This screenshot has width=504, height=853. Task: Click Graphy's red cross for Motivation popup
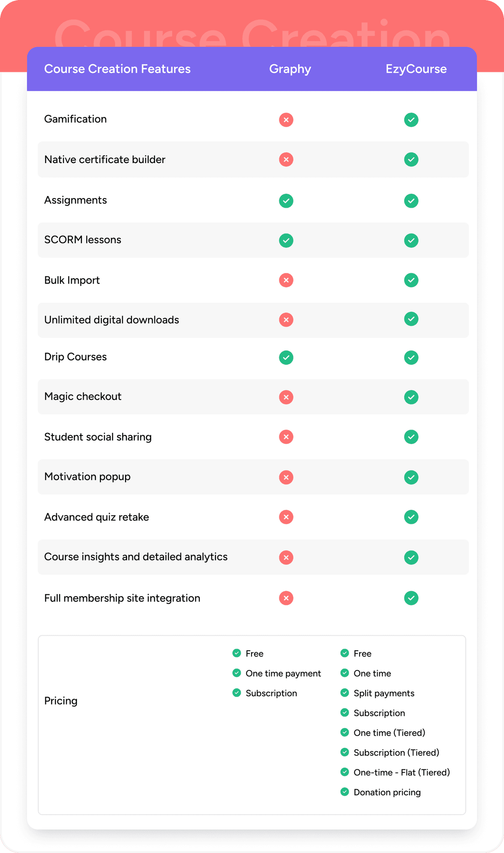pyautogui.click(x=286, y=477)
